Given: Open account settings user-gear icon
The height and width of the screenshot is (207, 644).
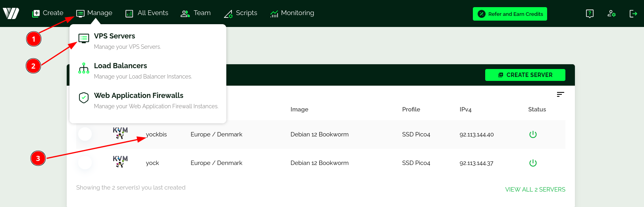Looking at the screenshot, I should [x=611, y=14].
